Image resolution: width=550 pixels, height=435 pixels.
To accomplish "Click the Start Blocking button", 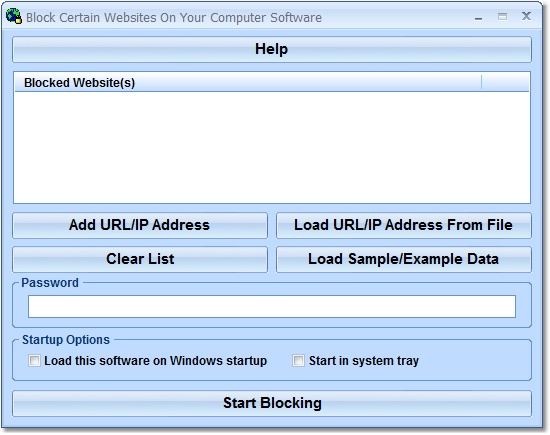I will point(272,403).
